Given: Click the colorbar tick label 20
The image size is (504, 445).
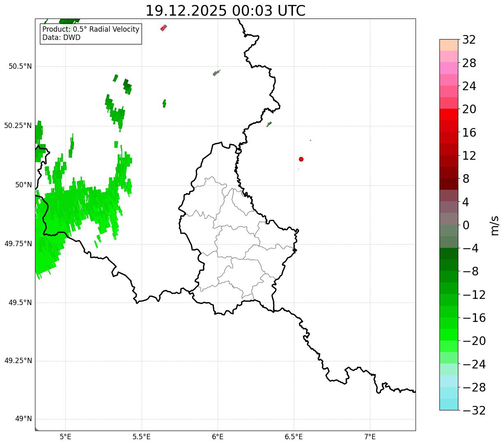Looking at the screenshot, I should click(x=469, y=110).
